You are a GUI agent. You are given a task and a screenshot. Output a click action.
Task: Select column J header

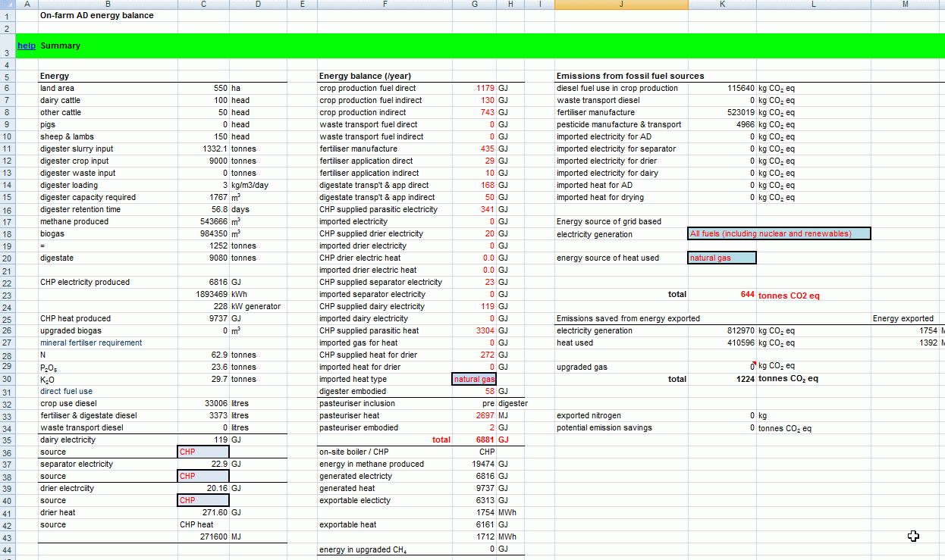(x=621, y=4)
